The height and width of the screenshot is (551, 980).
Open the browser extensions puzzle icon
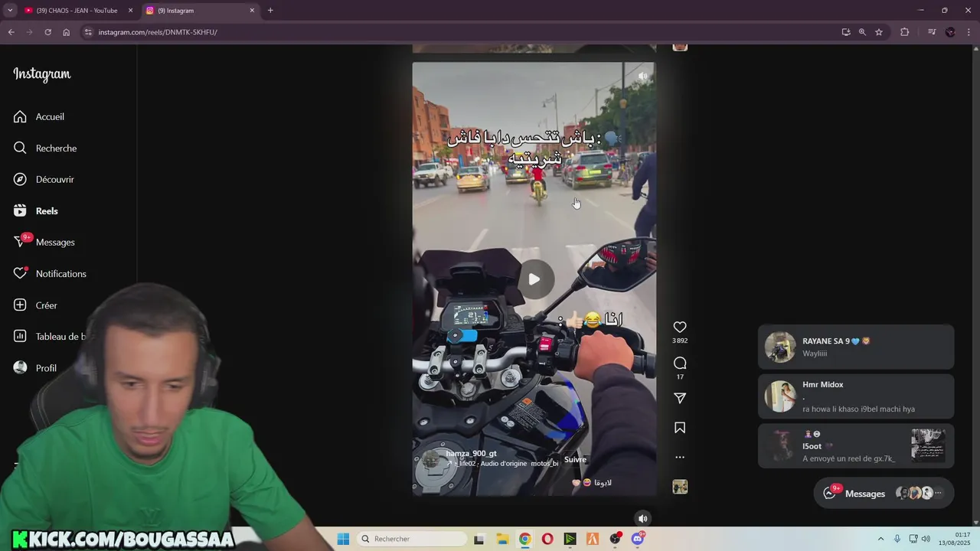pyautogui.click(x=905, y=32)
